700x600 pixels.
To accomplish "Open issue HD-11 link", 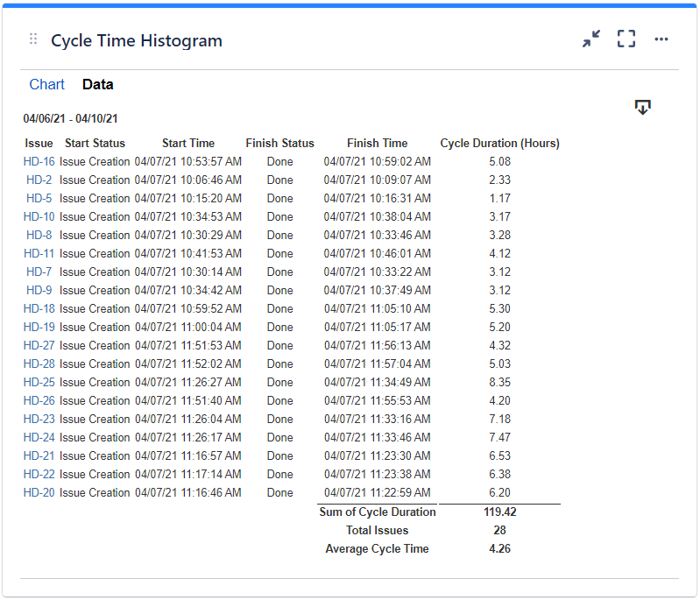I will click(x=39, y=253).
